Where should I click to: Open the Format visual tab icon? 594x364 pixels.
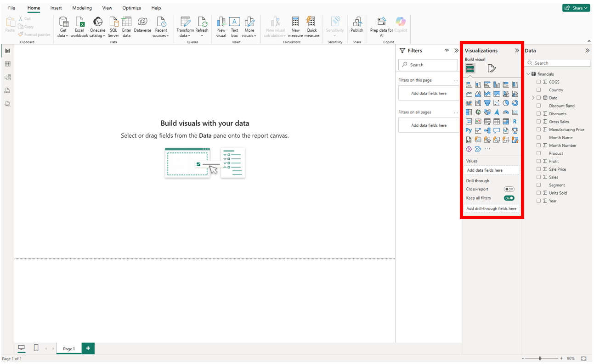click(492, 68)
